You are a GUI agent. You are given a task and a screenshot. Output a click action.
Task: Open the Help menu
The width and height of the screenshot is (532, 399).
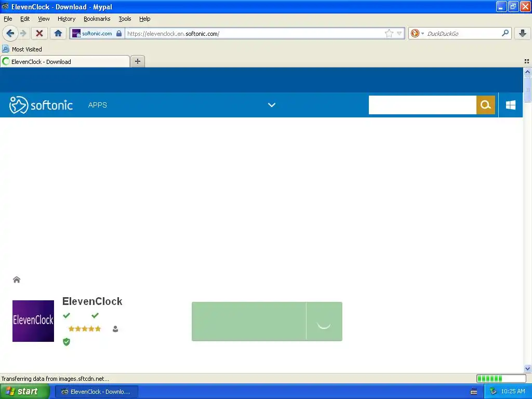pos(145,19)
